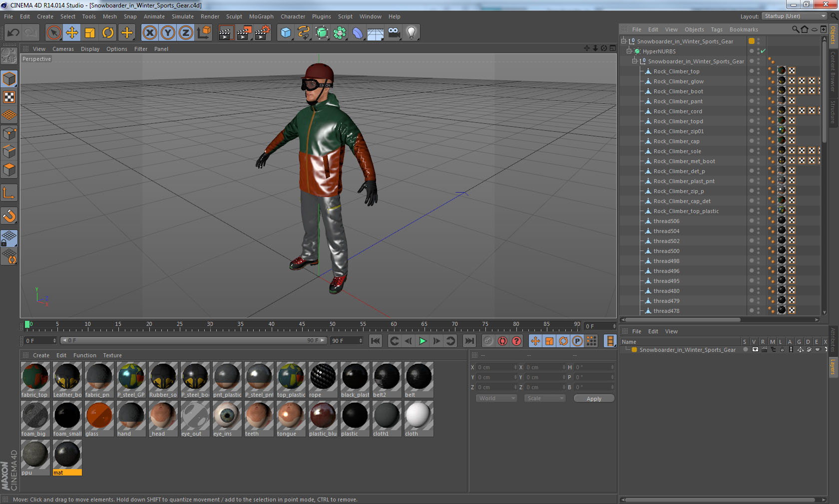Click the Apply button
This screenshot has width=839, height=504.
594,398
